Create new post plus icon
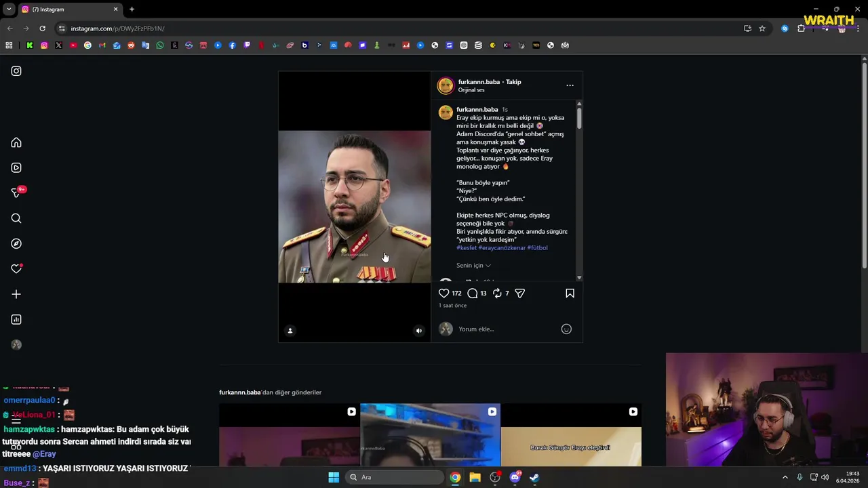 click(16, 294)
